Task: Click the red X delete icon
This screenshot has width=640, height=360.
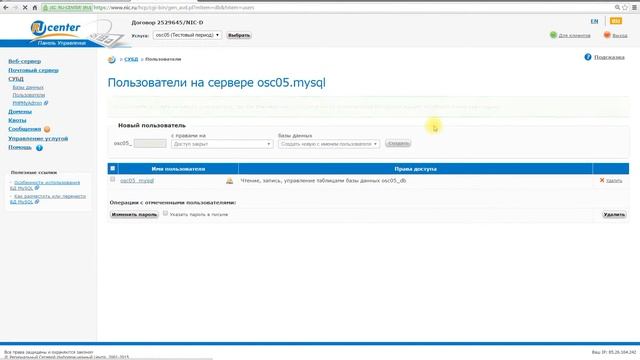Action: pyautogui.click(x=602, y=180)
